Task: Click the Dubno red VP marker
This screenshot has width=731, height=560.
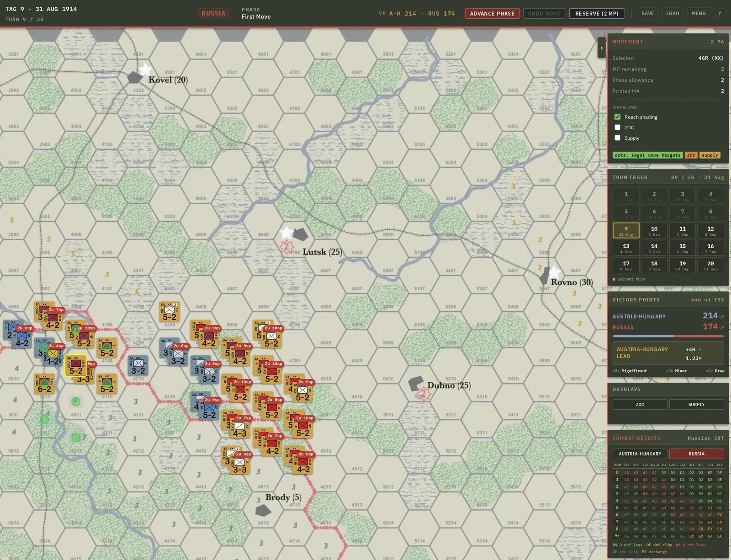Action: 423,394
